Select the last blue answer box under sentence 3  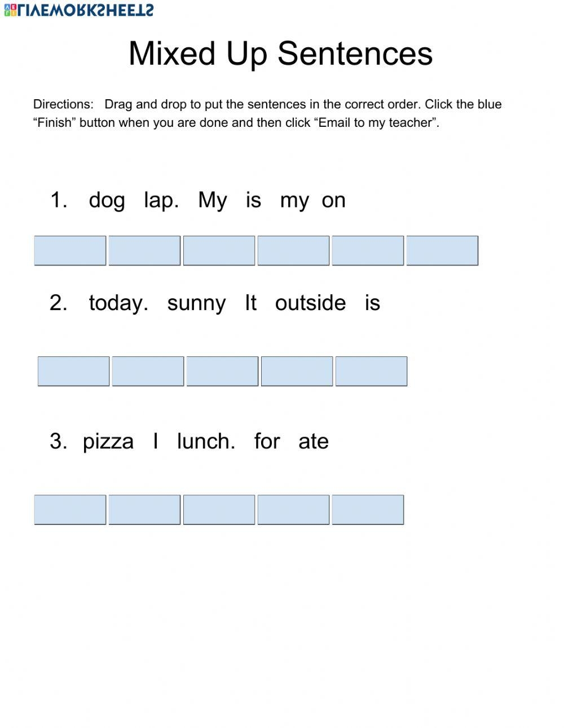click(368, 510)
